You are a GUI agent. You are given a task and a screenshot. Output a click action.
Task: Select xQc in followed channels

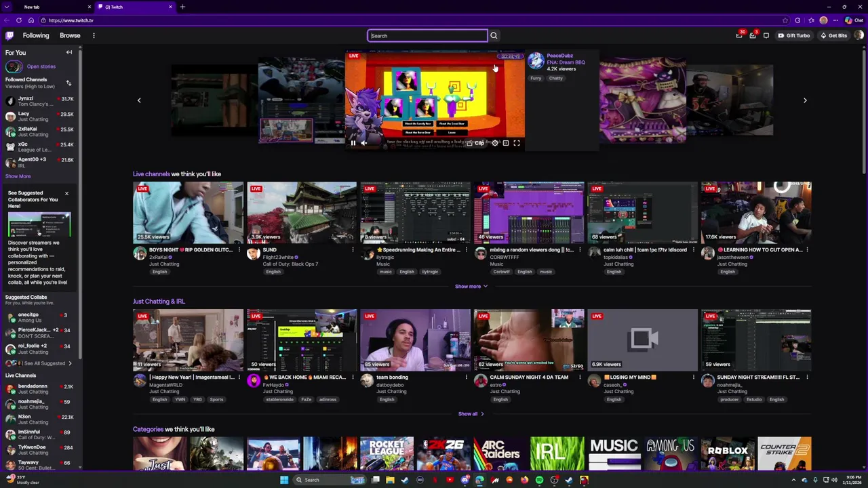[x=39, y=147]
